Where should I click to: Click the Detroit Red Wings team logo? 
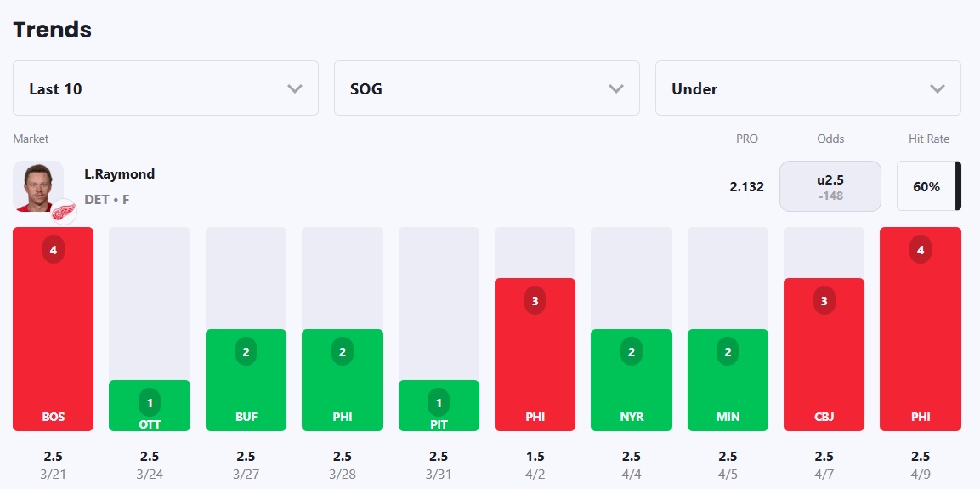click(x=64, y=211)
